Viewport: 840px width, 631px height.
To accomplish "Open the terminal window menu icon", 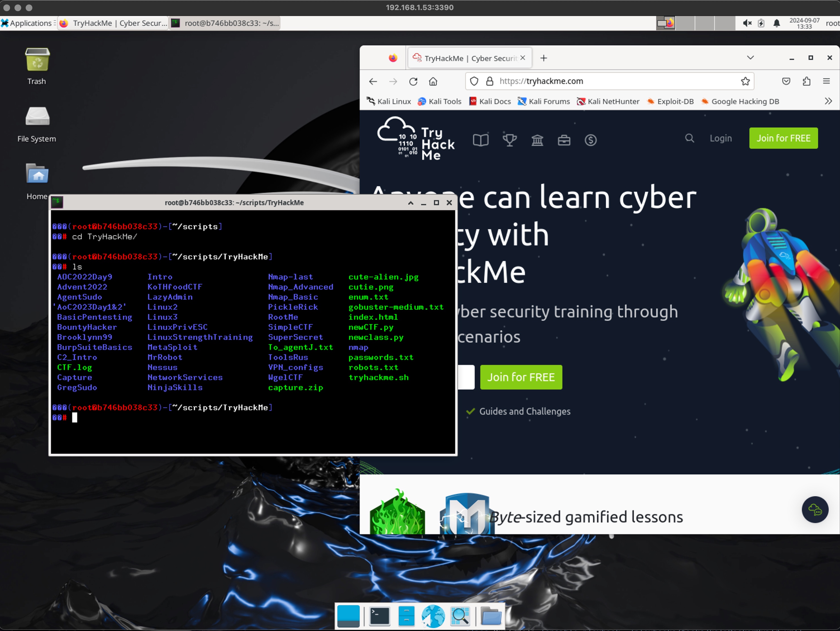I will (x=57, y=203).
